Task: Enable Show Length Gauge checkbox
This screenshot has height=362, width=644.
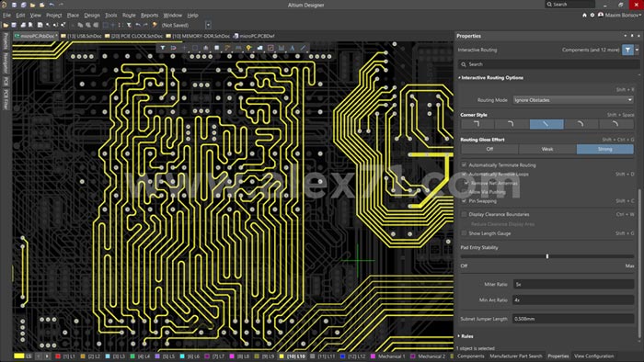Action: (464, 232)
